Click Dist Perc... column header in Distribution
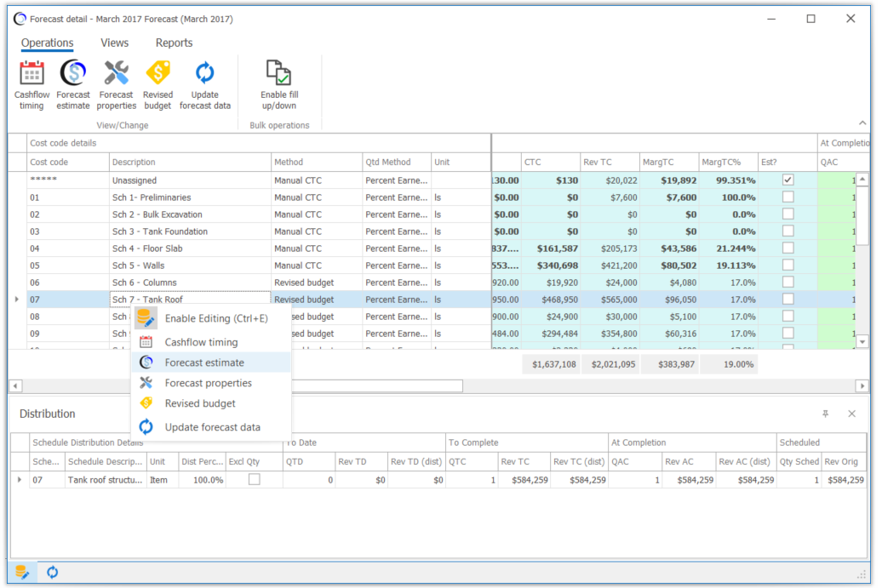The image size is (882, 588). click(x=202, y=461)
